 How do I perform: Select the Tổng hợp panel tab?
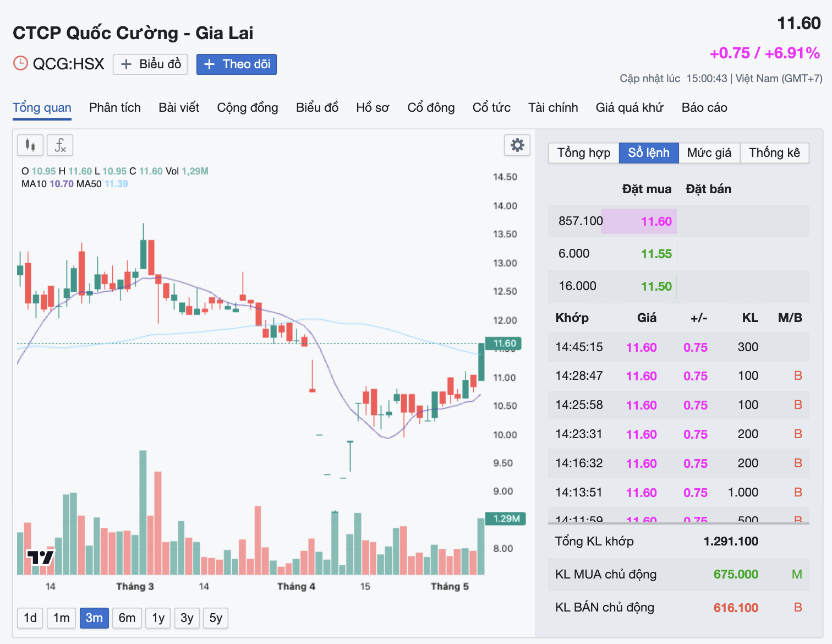(x=584, y=153)
